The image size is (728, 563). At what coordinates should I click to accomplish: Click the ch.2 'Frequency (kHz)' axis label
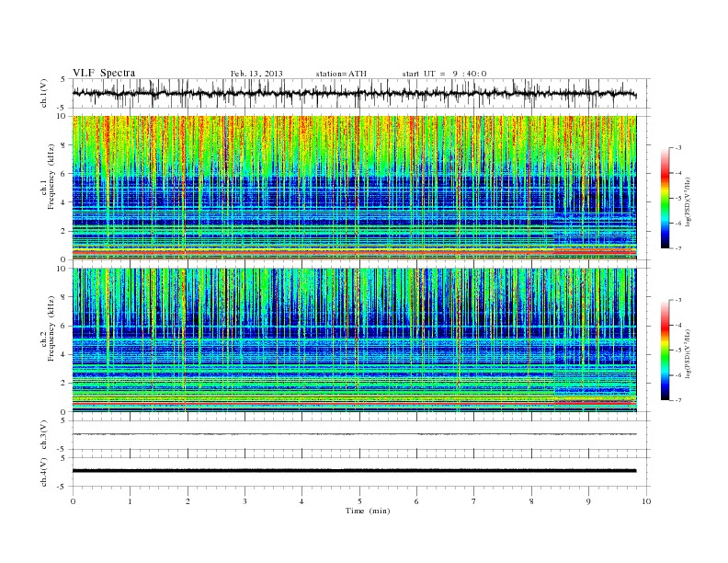coord(51,327)
